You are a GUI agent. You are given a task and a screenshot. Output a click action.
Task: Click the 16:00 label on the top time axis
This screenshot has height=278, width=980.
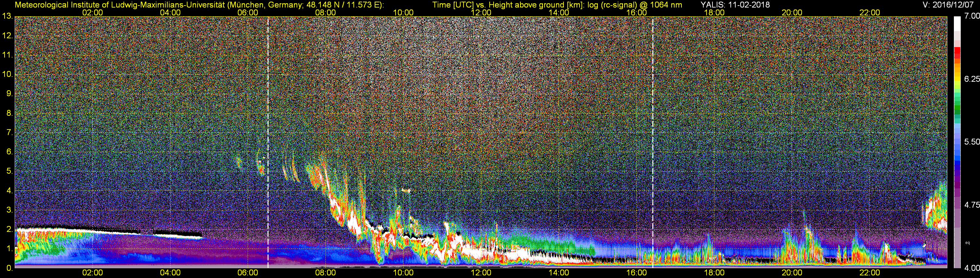click(636, 12)
